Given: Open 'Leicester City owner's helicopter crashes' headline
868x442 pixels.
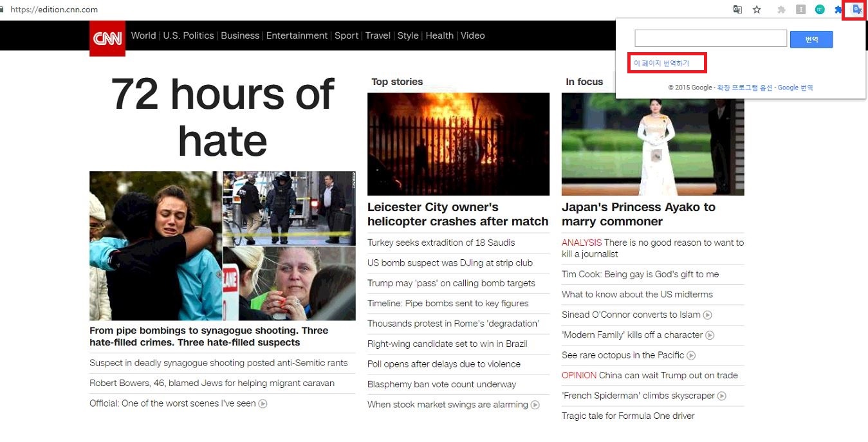Looking at the screenshot, I should 458,214.
